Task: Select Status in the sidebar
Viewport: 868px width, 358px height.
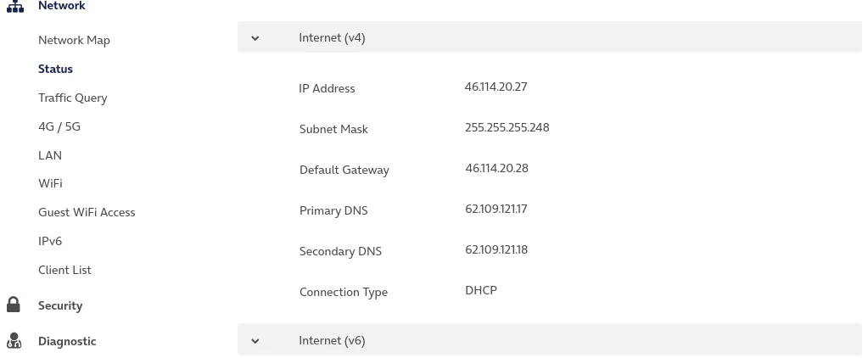Action: tap(55, 69)
